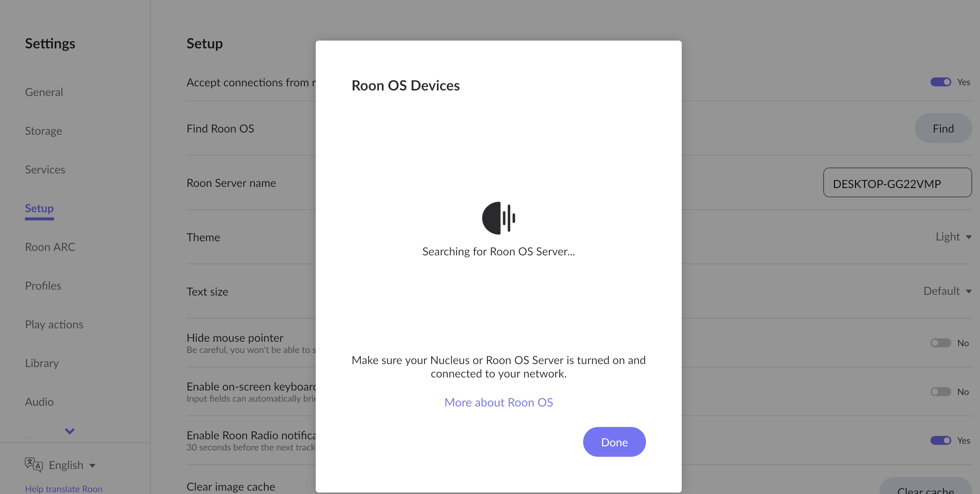Select Audio in the settings sidebar
Viewport: 980px width, 494px height.
(x=39, y=402)
